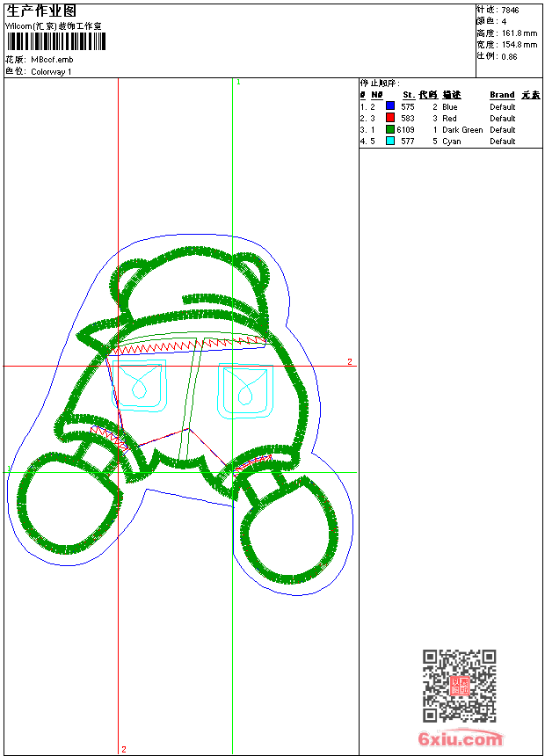Click the Brand column header

502,95
